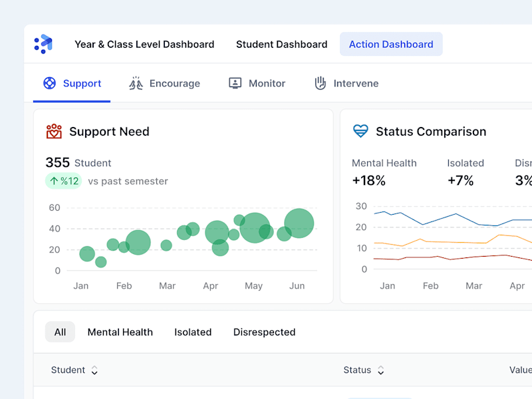Click the Monitor screen icon
This screenshot has height=399, width=532.
[235, 83]
